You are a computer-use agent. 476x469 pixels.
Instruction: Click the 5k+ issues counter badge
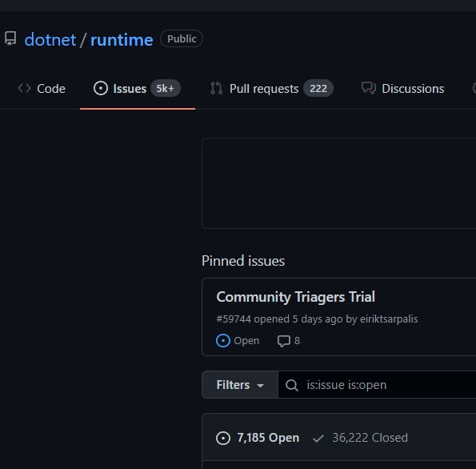pyautogui.click(x=166, y=88)
